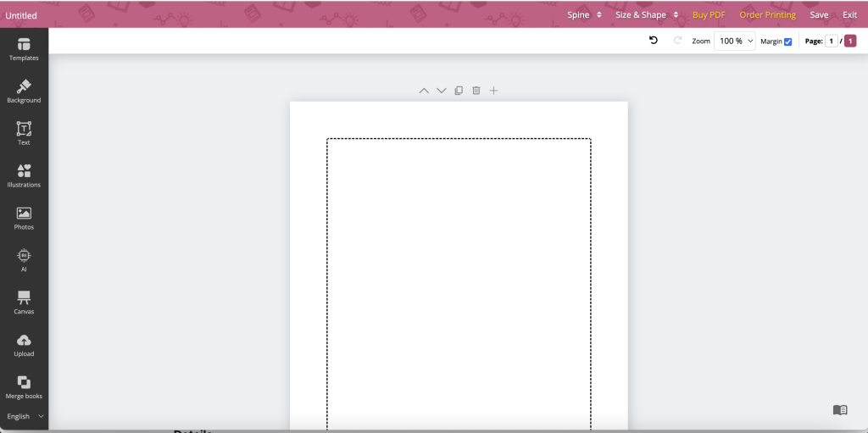Screen dimensions: 868x433
Task: Add a new page with plus icon
Action: click(494, 91)
